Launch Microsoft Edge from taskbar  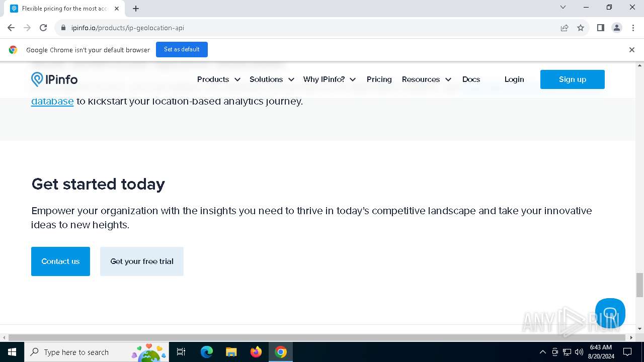[x=207, y=352]
